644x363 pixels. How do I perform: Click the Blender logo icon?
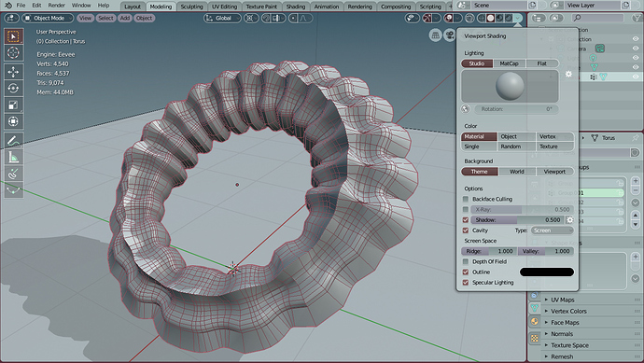(7, 6)
